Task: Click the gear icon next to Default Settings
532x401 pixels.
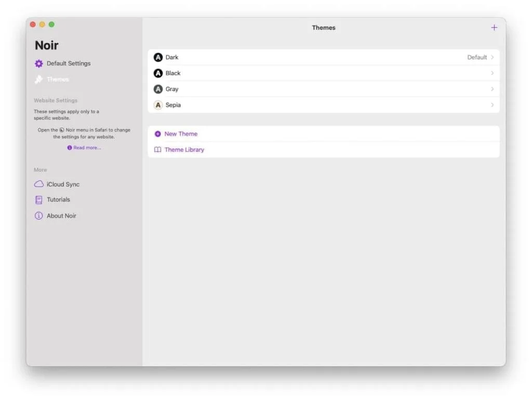Action: click(39, 63)
